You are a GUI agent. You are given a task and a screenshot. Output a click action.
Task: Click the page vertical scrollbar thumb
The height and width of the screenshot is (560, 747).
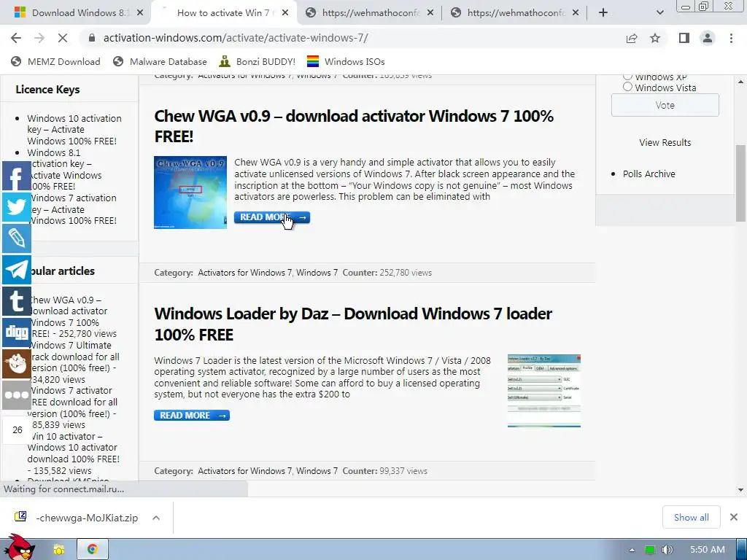pos(740,183)
